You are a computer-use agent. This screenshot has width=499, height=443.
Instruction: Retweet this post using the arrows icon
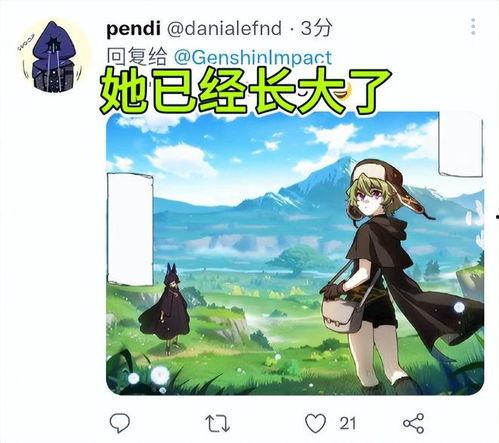point(218,423)
